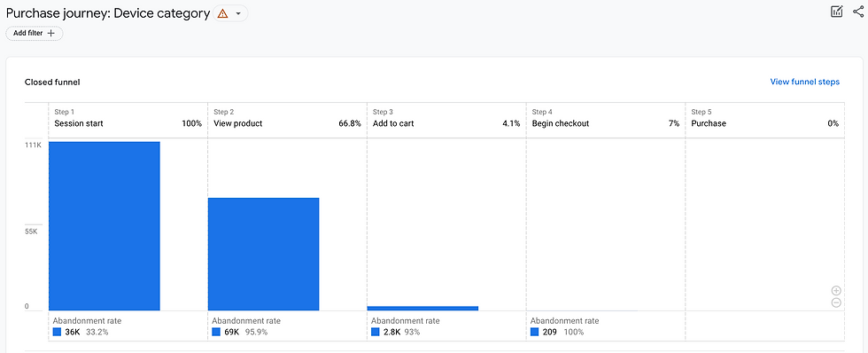868x353 pixels.
Task: Zoom in using the plus magnifier icon
Action: 836,291
